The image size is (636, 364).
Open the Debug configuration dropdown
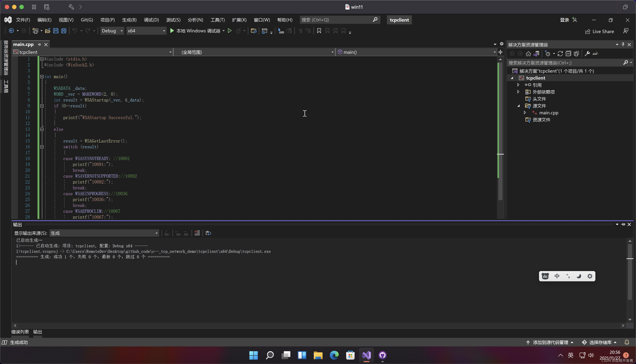[x=112, y=31]
